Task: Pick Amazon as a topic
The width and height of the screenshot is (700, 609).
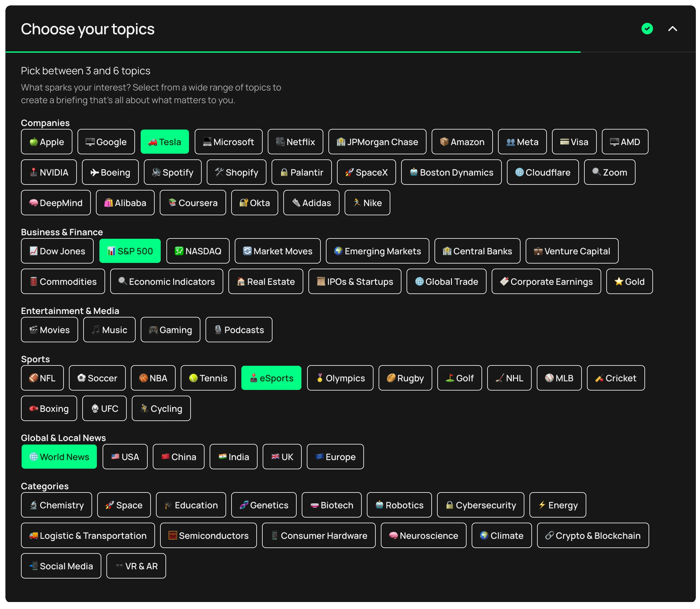Action: coord(462,142)
